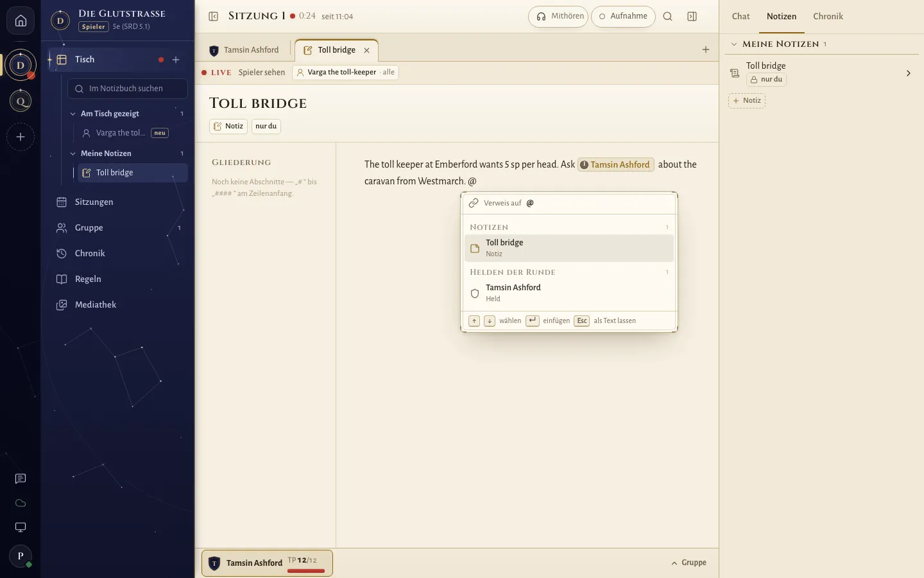The image size is (924, 578).
Task: Switch to the Chronik tab in right panel
Action: [x=828, y=16]
